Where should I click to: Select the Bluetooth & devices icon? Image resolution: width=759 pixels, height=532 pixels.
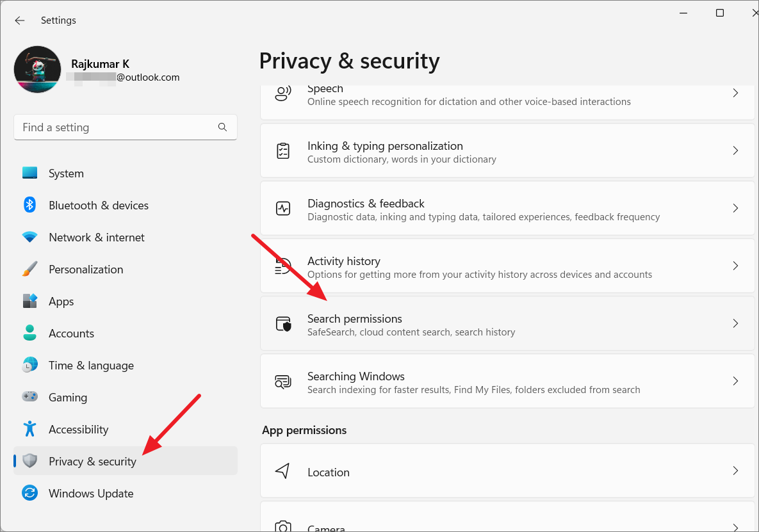click(x=30, y=205)
